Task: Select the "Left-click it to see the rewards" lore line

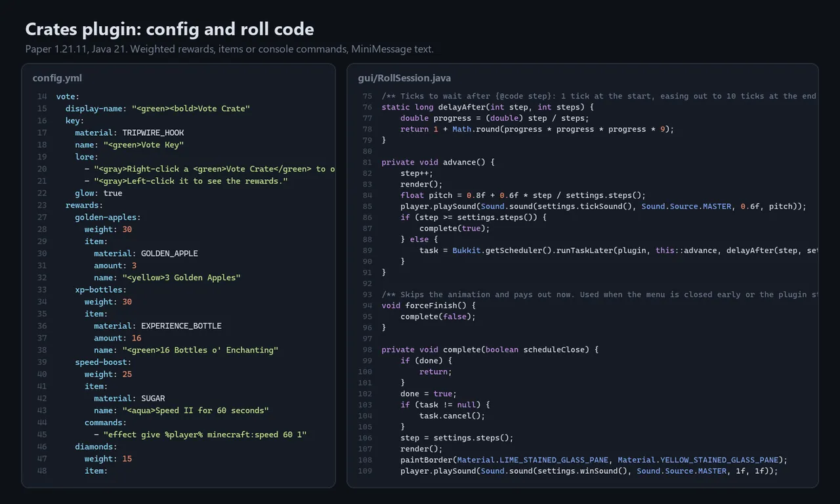Action: point(186,181)
